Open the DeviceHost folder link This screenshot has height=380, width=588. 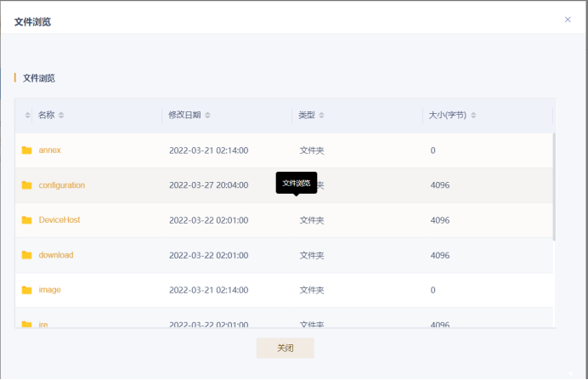(58, 220)
